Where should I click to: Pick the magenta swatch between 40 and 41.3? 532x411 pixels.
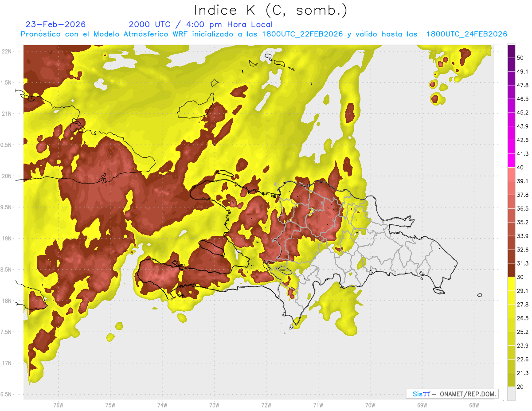511,161
